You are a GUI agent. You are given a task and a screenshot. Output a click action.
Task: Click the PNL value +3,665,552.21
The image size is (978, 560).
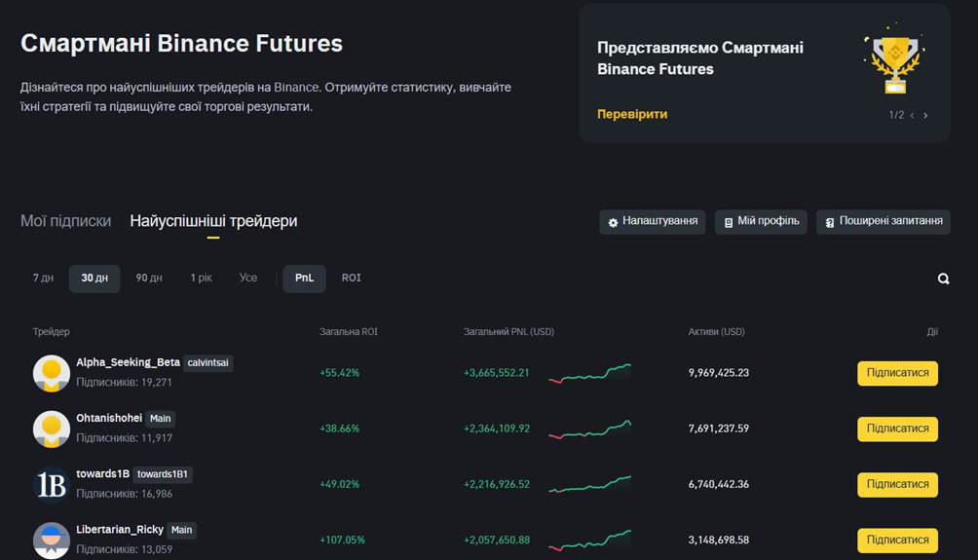click(x=497, y=373)
